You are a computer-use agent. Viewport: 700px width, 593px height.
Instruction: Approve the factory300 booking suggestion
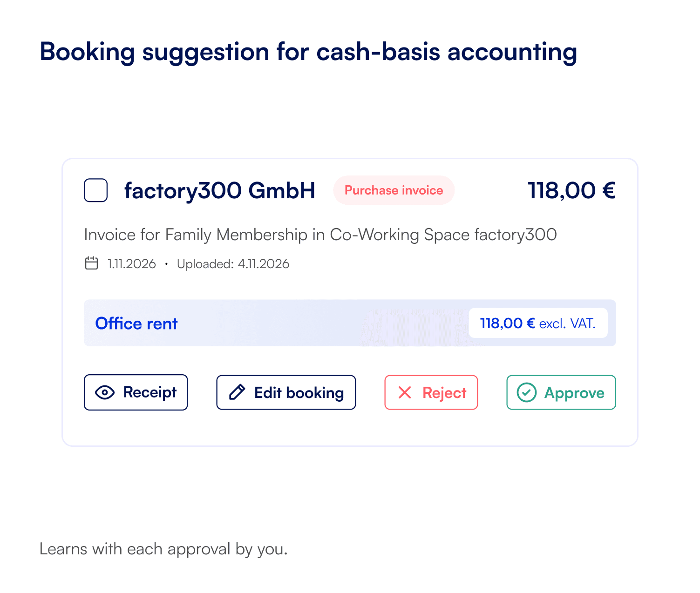pyautogui.click(x=561, y=392)
